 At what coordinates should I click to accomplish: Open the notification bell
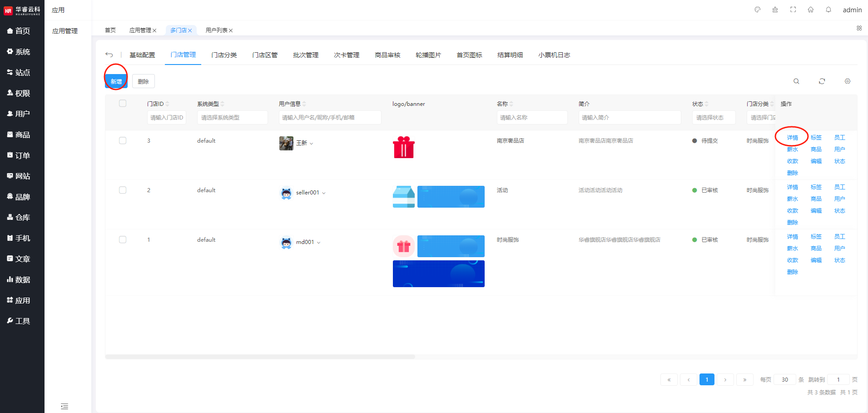click(828, 10)
